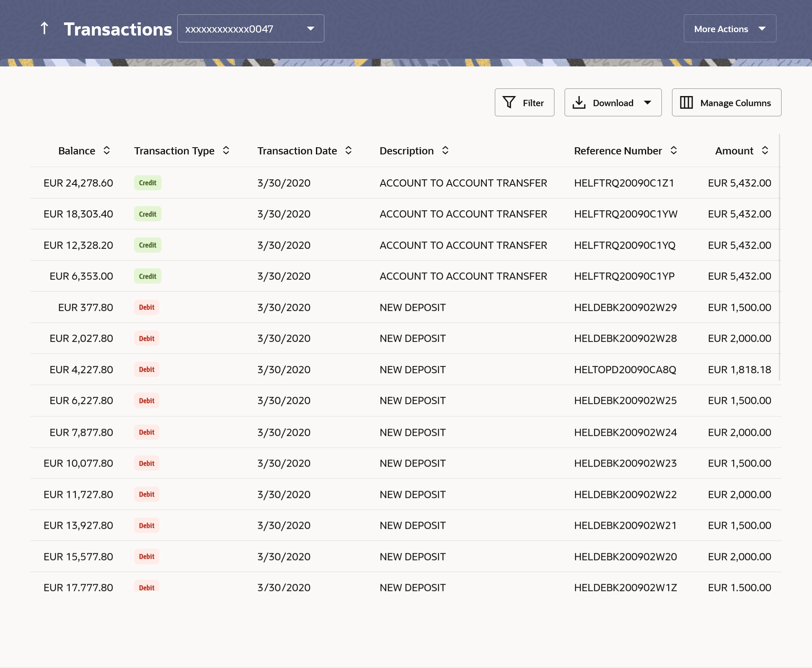
Task: Click the Credit tag for HELFTRQ20090C1Z1
Action: click(x=148, y=183)
